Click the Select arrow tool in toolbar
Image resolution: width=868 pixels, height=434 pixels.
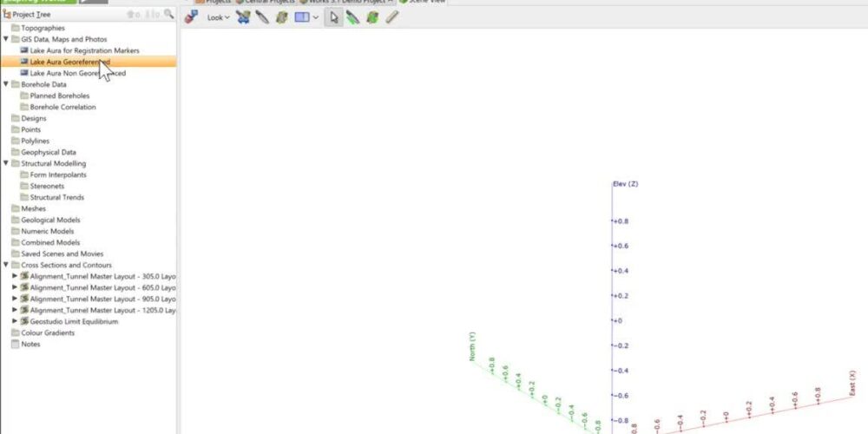point(333,17)
